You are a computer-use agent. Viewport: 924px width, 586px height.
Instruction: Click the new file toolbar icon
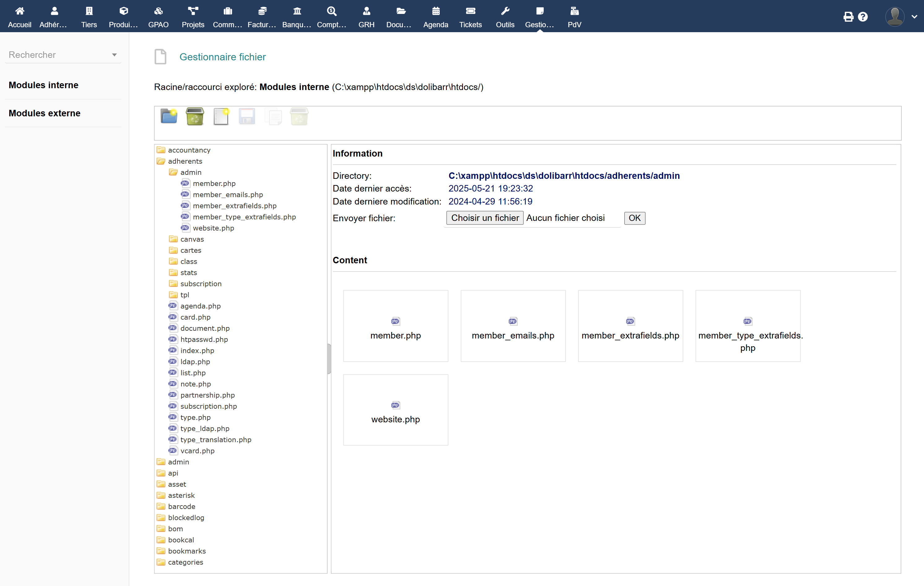[x=221, y=116]
